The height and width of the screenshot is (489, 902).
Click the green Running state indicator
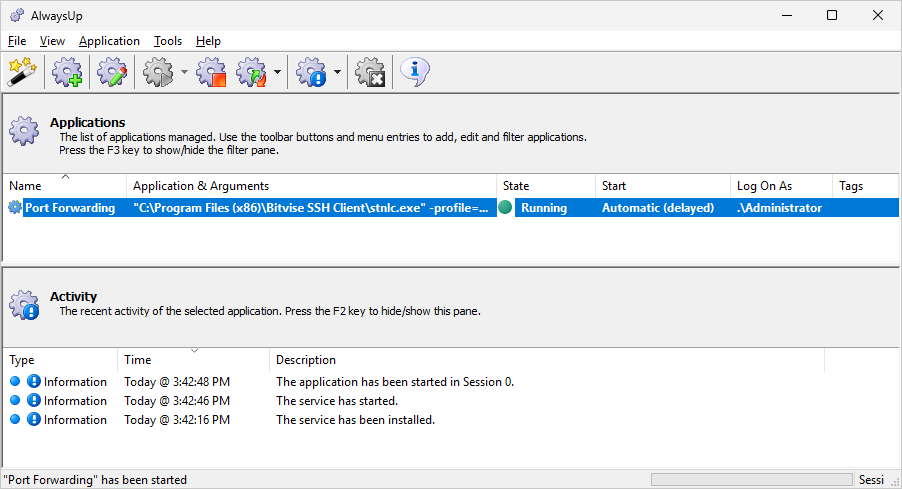[x=505, y=207]
